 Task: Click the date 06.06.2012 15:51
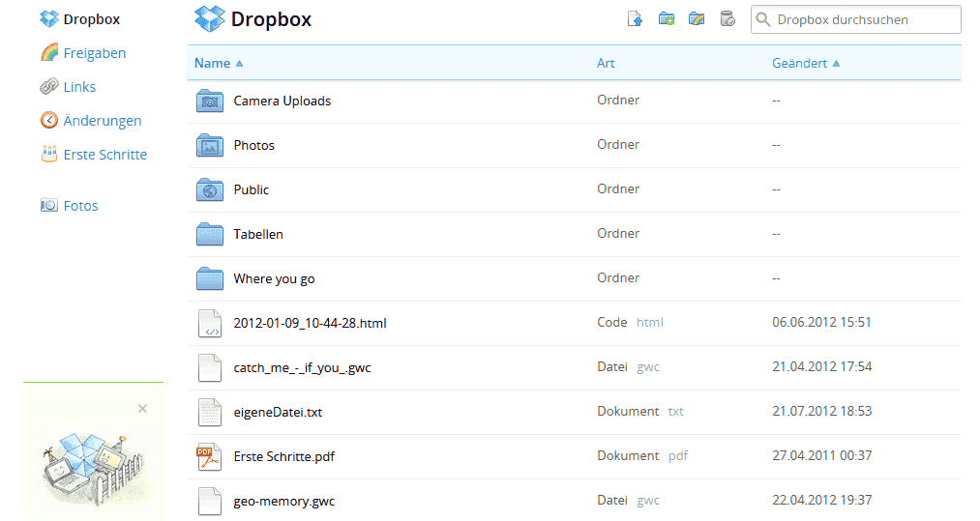pyautogui.click(x=821, y=322)
